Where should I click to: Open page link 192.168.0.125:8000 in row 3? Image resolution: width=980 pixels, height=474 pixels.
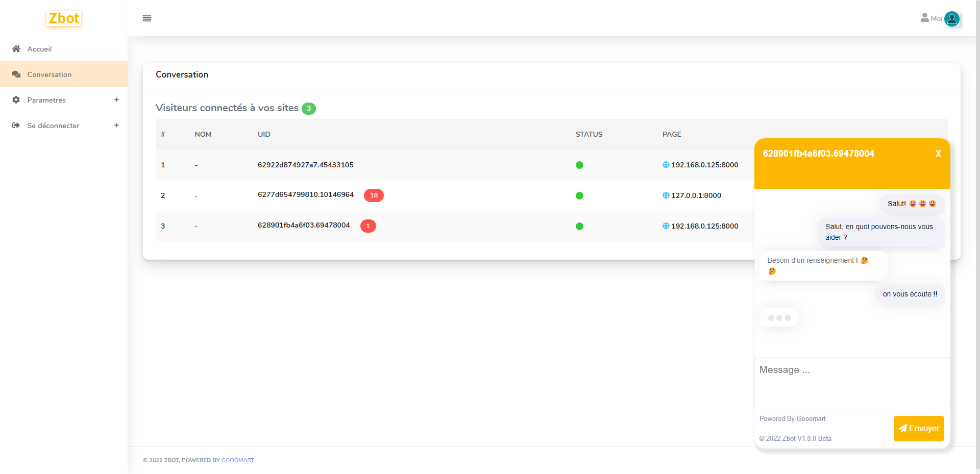click(x=704, y=226)
